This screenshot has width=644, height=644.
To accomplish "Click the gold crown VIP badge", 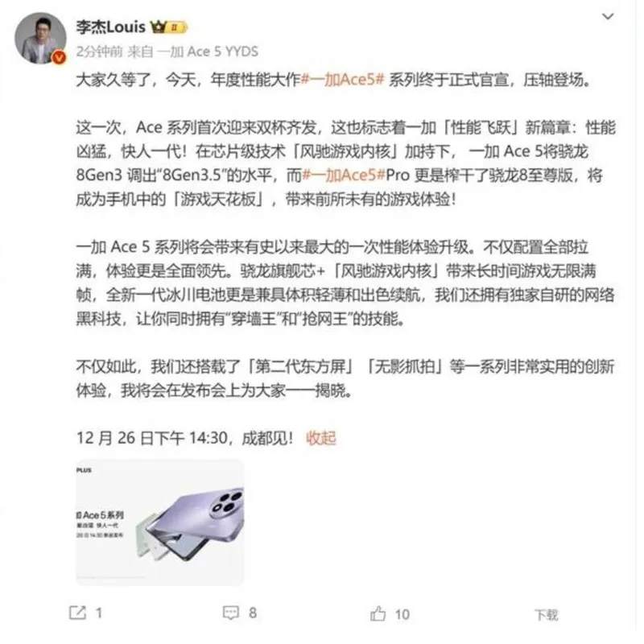I will 158,27.
